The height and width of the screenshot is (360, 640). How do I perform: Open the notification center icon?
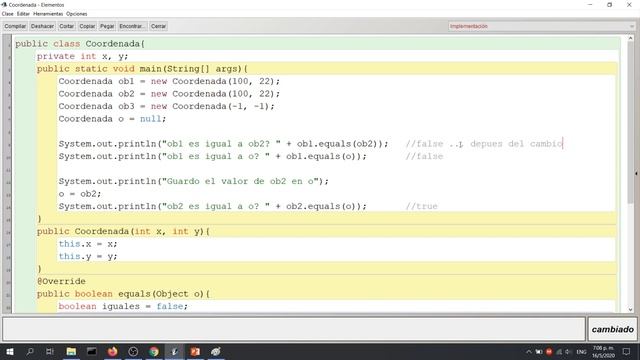coord(626,352)
